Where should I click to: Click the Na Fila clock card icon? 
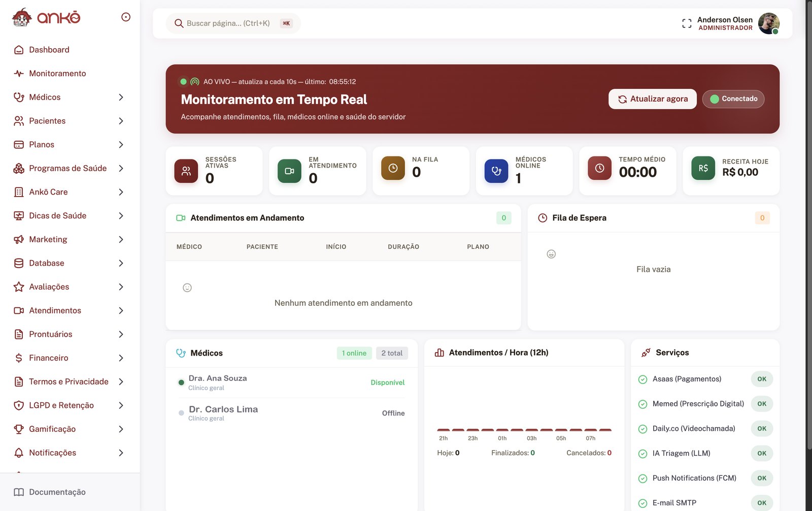(393, 168)
